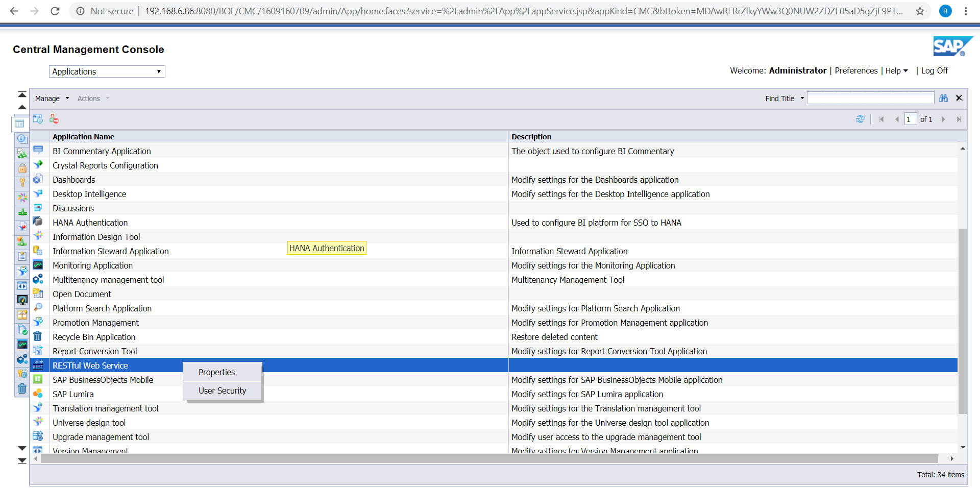Click the Platform Search Application magnifier icon
980x488 pixels.
(38, 308)
